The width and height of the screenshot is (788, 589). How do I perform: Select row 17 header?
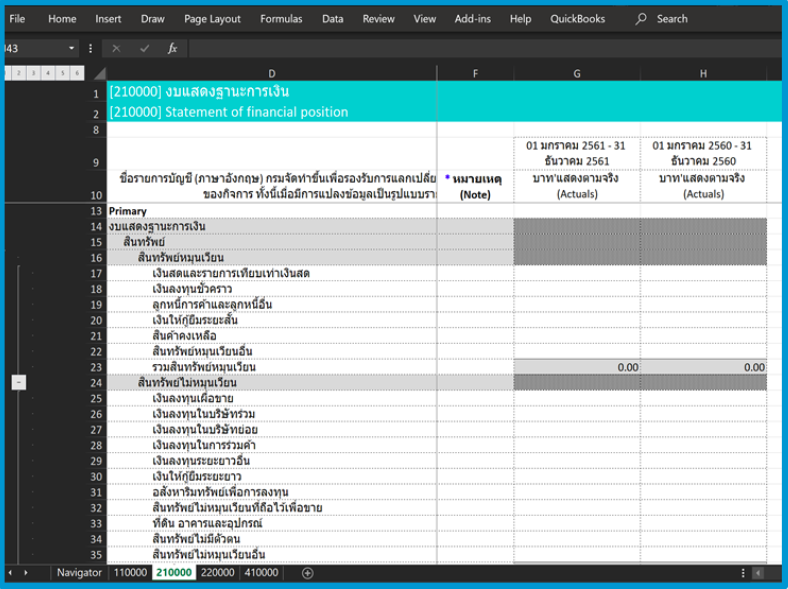click(x=96, y=273)
